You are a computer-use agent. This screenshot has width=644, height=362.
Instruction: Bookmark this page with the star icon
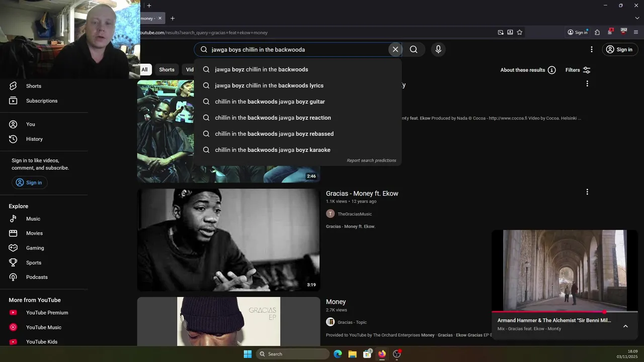(x=520, y=32)
